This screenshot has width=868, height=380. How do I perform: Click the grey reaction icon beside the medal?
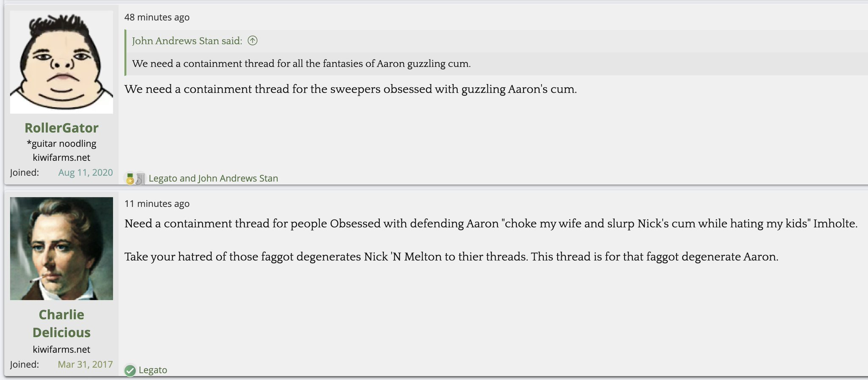tap(140, 179)
